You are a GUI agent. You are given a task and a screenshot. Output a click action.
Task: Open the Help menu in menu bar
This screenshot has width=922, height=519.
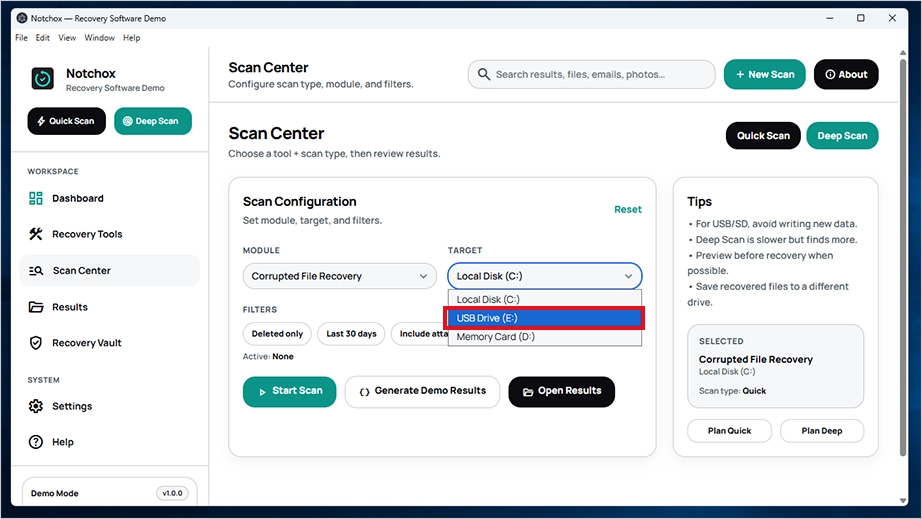(x=131, y=38)
